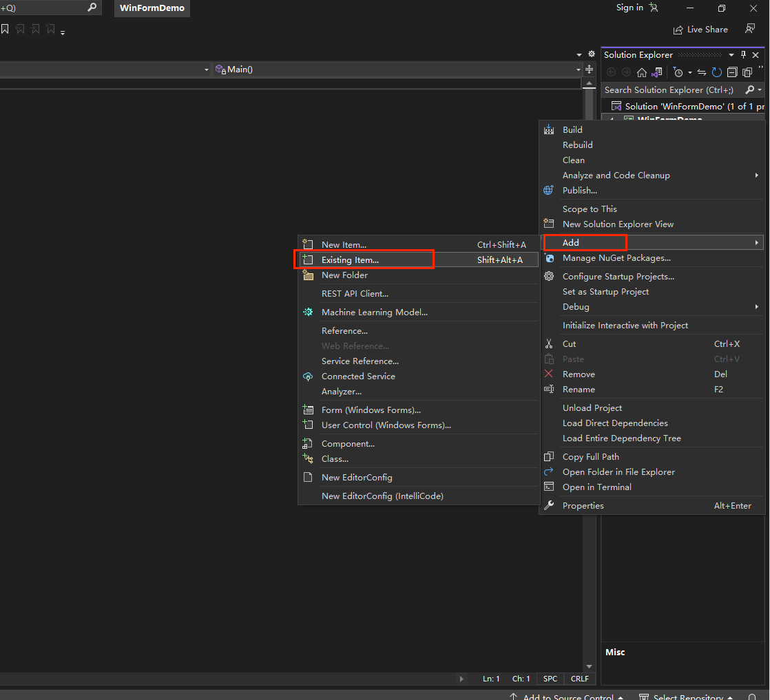Toggle the bookmark icon in the toolbar
Screen dimensions: 770x700
5,30
